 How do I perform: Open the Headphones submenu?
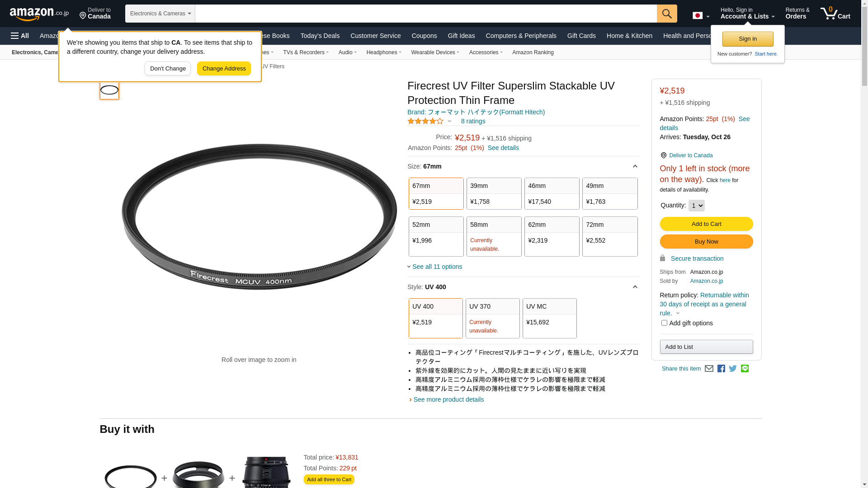point(383,52)
